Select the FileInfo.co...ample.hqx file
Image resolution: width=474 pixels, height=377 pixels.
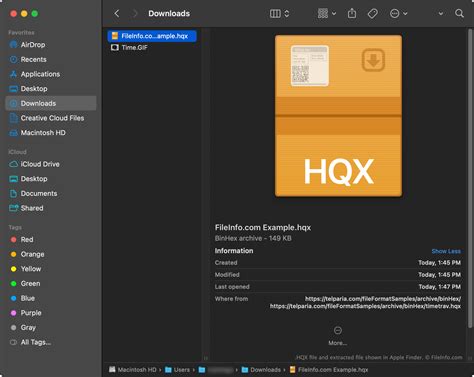click(152, 36)
